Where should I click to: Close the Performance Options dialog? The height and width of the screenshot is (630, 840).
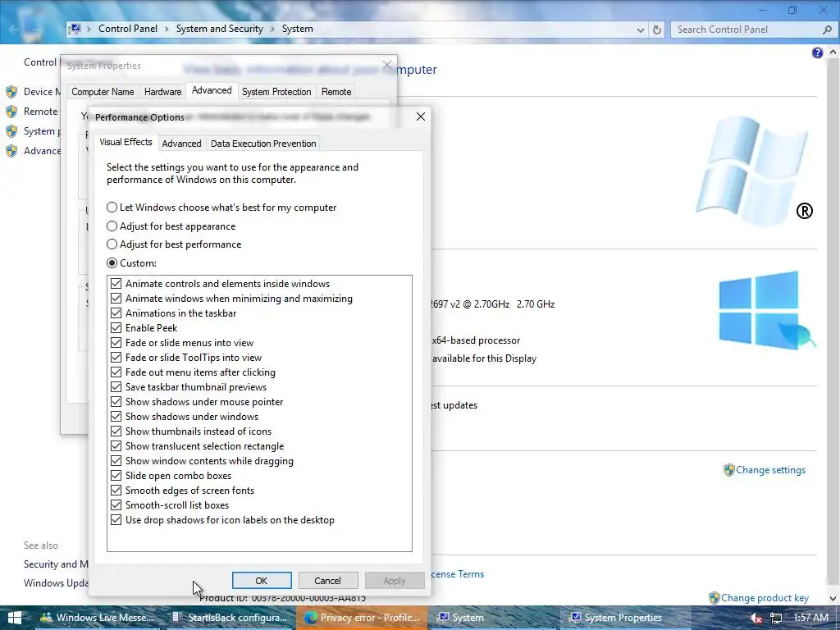(x=421, y=116)
